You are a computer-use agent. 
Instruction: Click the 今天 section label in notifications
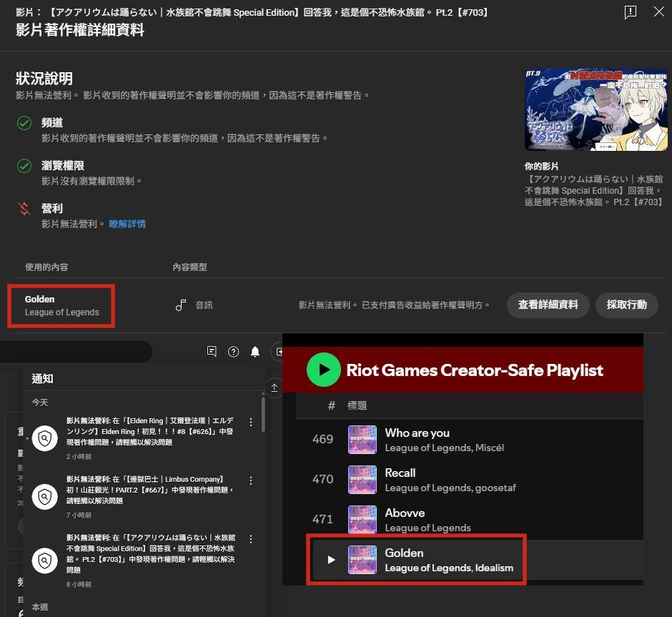[40, 403]
